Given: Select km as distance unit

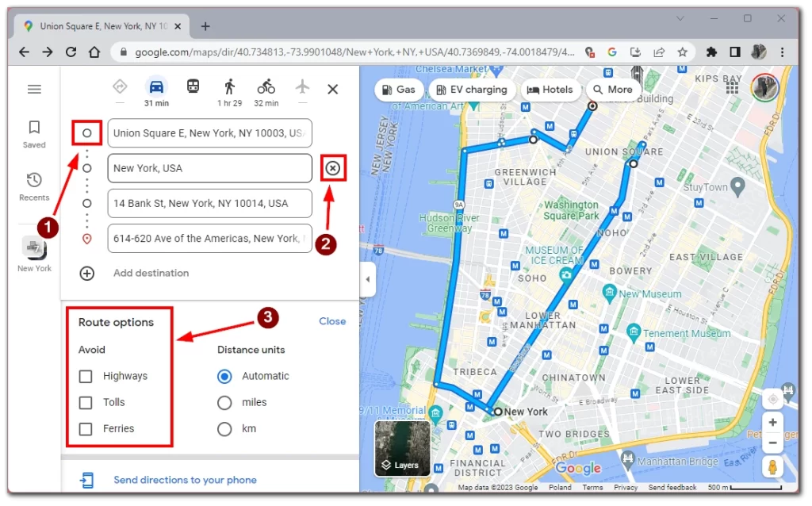Looking at the screenshot, I should (x=224, y=429).
